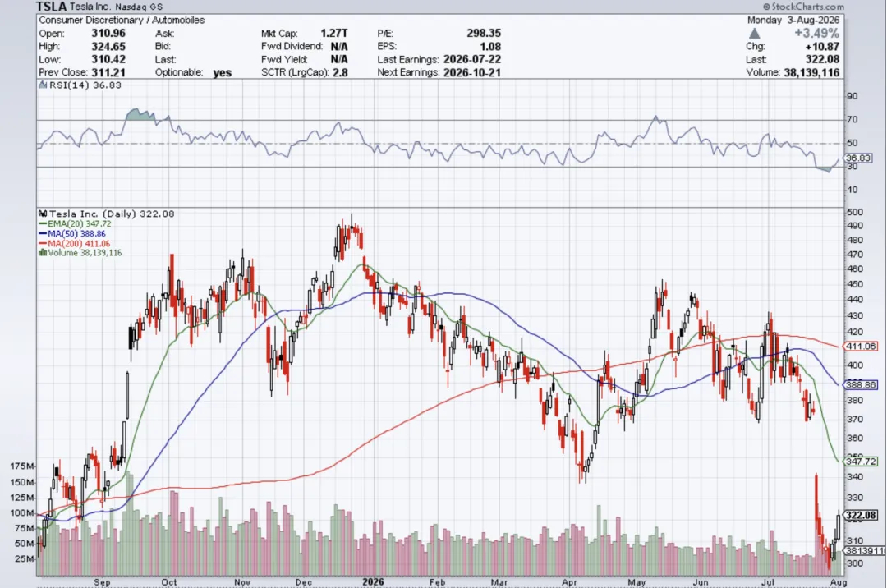Click the 347.72 price tag on right axis
Screen dimensions: 887x588
860,462
